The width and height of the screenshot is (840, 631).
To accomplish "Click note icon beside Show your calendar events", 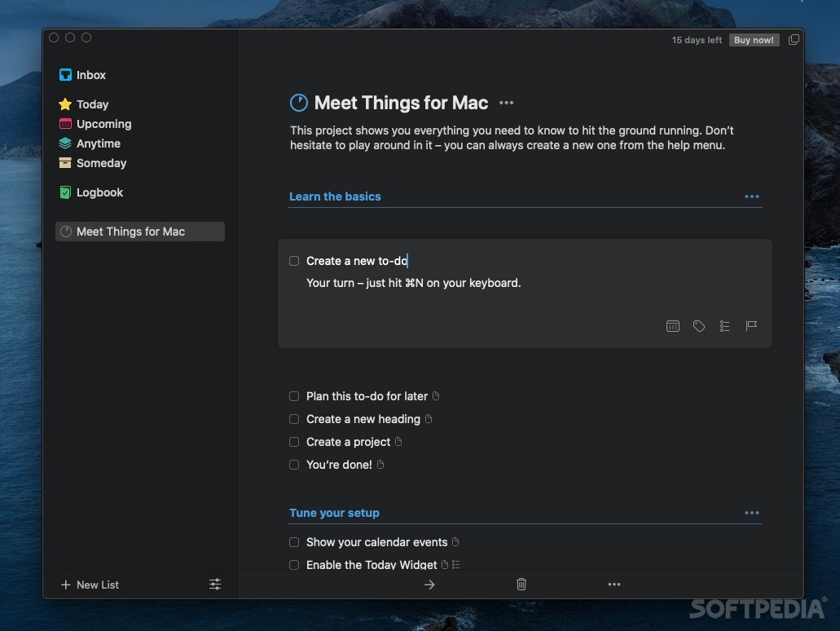I will point(455,541).
